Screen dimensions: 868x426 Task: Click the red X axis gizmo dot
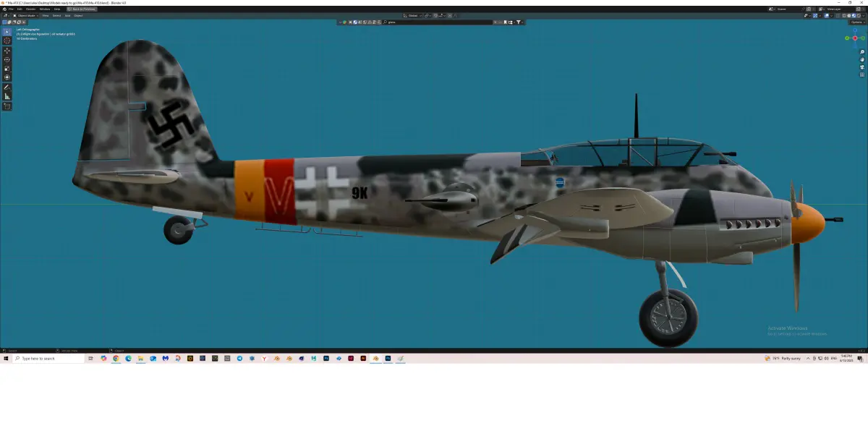[x=855, y=38]
